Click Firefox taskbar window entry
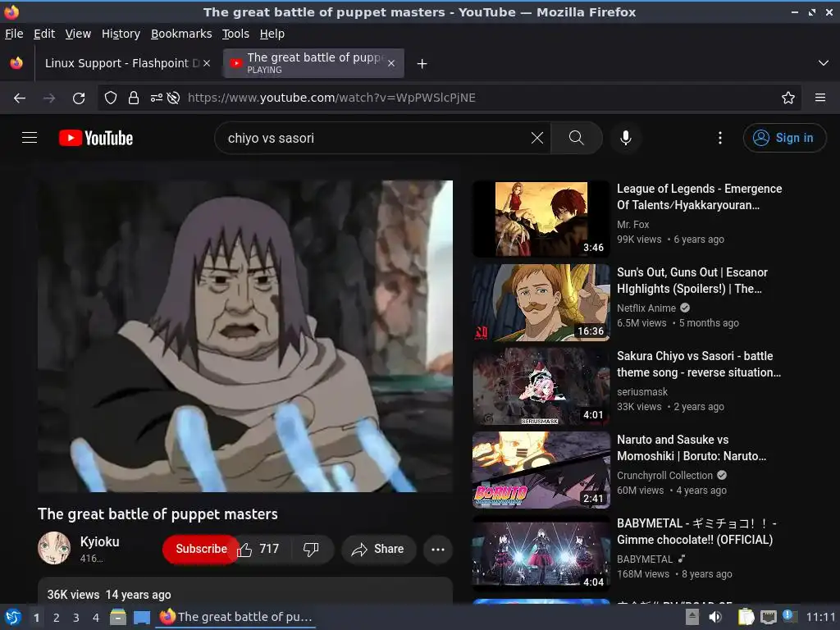The width and height of the screenshot is (840, 630). click(235, 617)
